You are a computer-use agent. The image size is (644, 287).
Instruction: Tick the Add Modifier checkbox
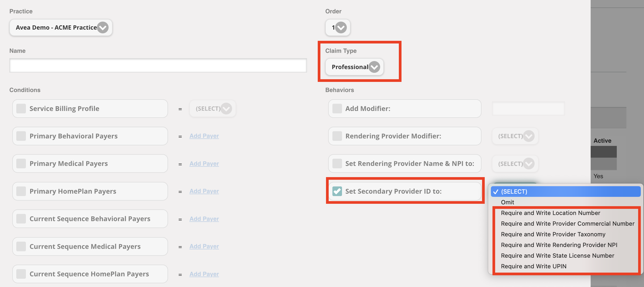click(x=337, y=109)
